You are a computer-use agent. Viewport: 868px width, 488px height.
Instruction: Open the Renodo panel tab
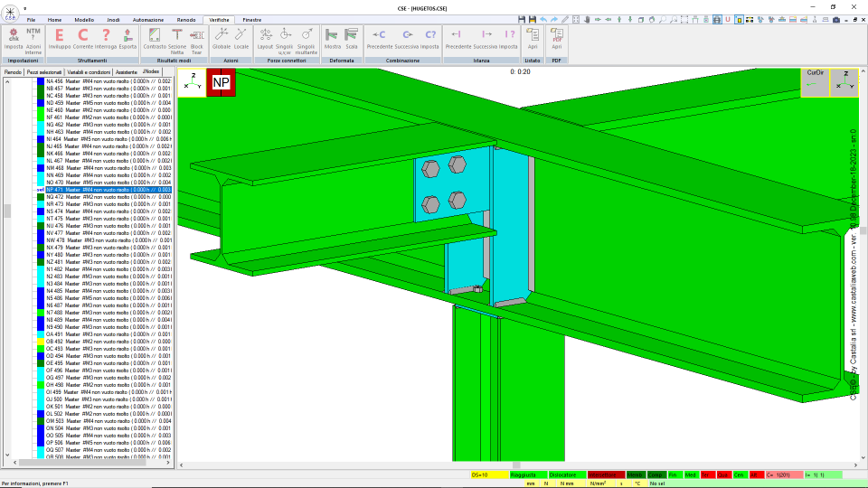pos(13,72)
